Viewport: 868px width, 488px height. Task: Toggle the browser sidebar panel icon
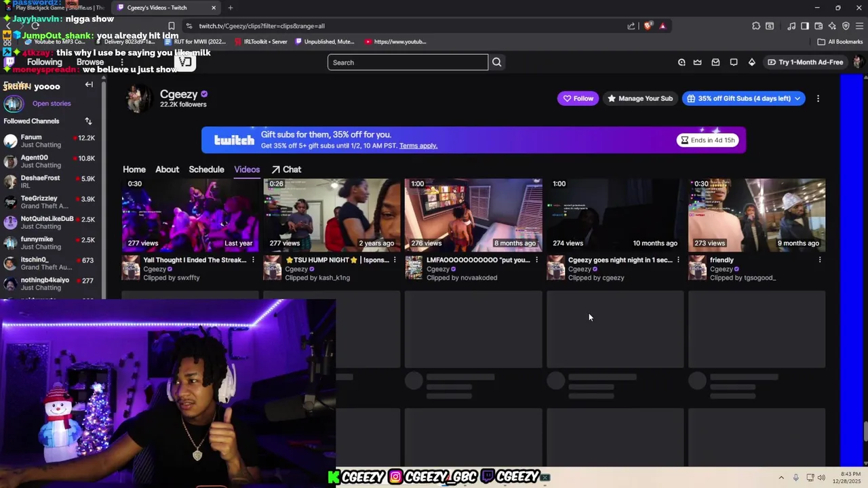pyautogui.click(x=805, y=26)
